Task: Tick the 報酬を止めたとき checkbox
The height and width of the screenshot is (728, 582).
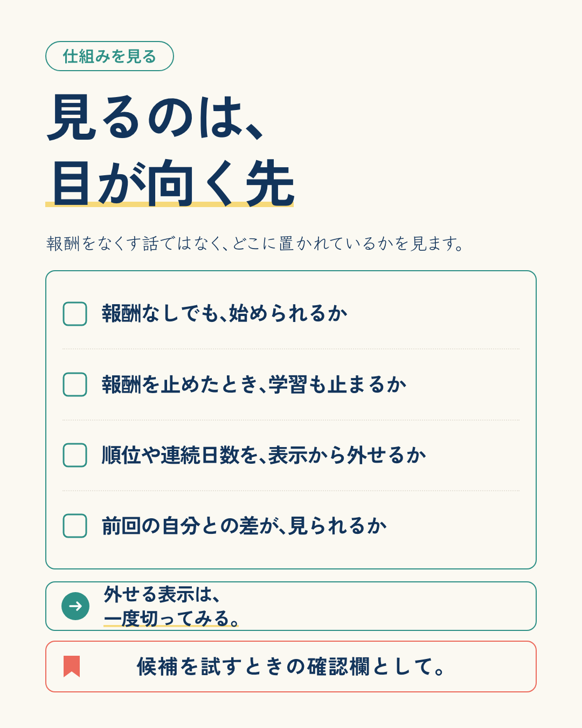Action: pos(75,384)
